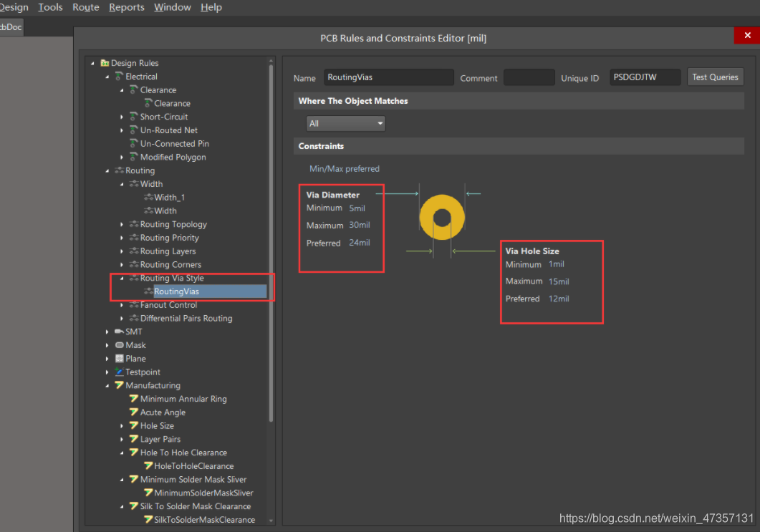Collapse Hole To Hole Clearance node
Image resolution: width=760 pixels, height=532 pixels.
point(122,453)
